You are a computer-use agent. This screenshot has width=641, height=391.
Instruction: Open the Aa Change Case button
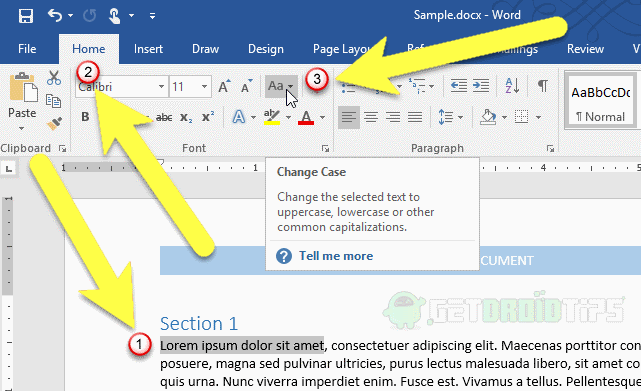[x=281, y=86]
